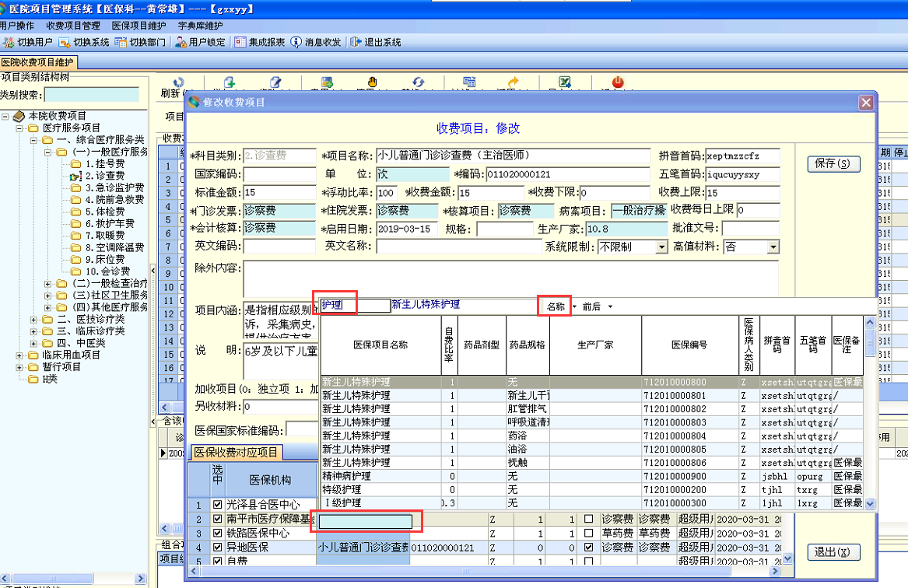Click the 护理 search input field
The image size is (908, 588).
tap(355, 305)
